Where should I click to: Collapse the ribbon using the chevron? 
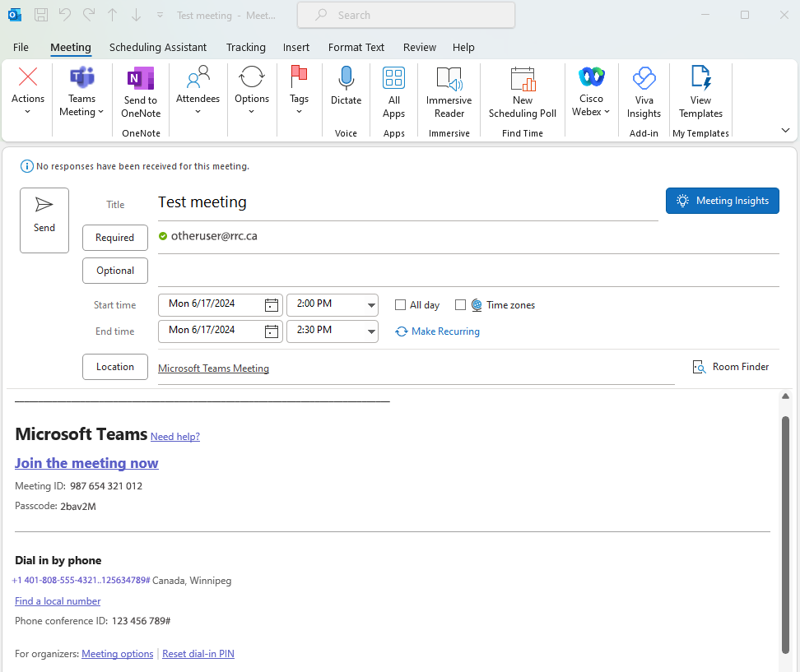(x=785, y=131)
